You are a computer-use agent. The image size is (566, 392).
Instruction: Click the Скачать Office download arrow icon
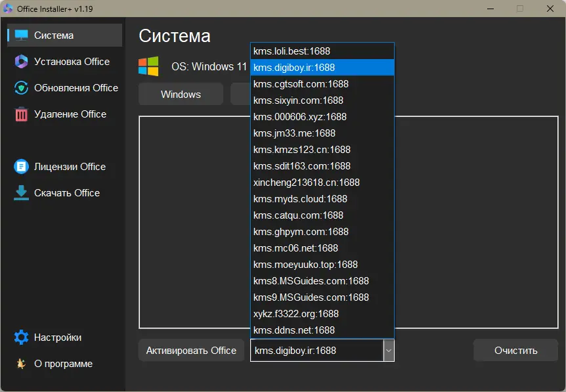(20, 192)
